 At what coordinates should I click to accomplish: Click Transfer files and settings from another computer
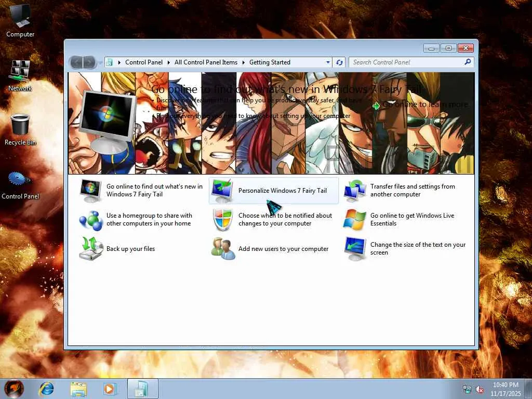pyautogui.click(x=413, y=190)
